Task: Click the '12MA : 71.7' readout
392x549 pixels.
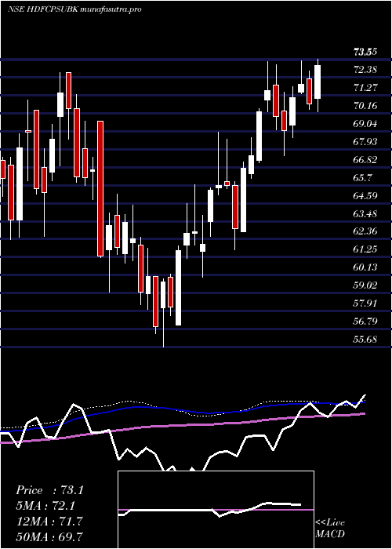Action: tap(49, 522)
